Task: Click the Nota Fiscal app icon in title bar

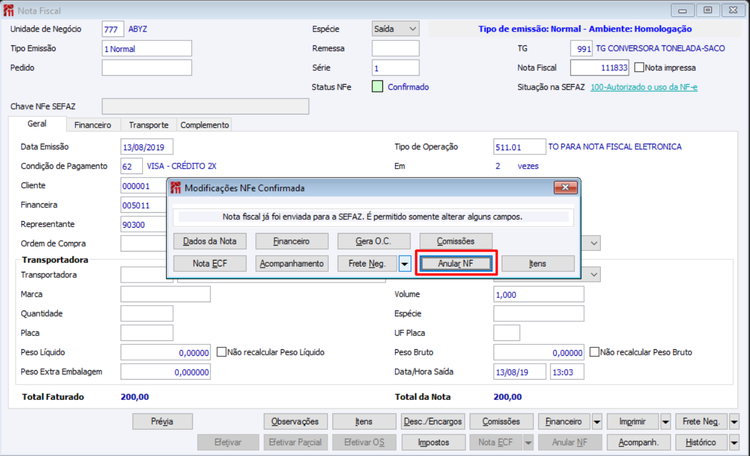Action: 9,10
